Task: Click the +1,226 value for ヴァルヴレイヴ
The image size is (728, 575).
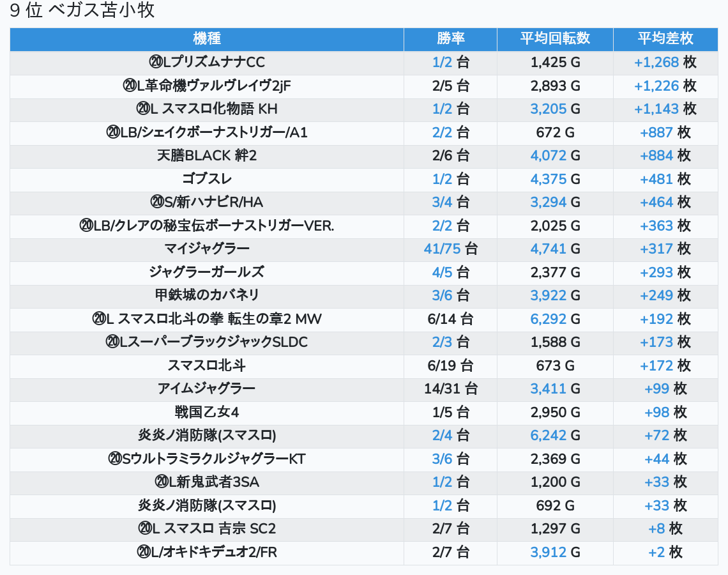Action: pyautogui.click(x=656, y=86)
